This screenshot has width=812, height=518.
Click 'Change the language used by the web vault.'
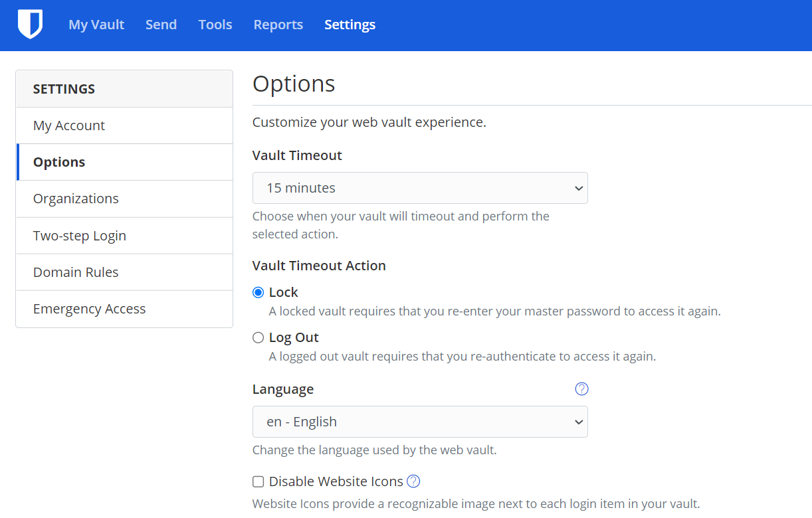[375, 450]
